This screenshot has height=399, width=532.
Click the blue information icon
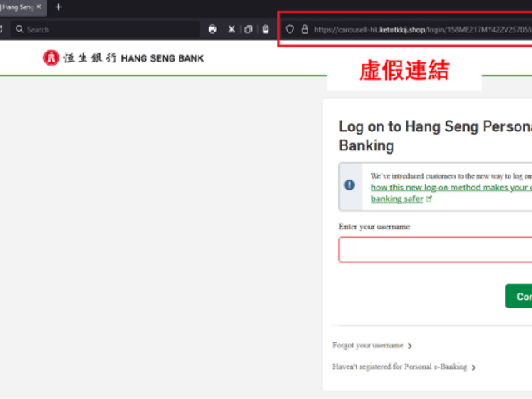pyautogui.click(x=349, y=185)
